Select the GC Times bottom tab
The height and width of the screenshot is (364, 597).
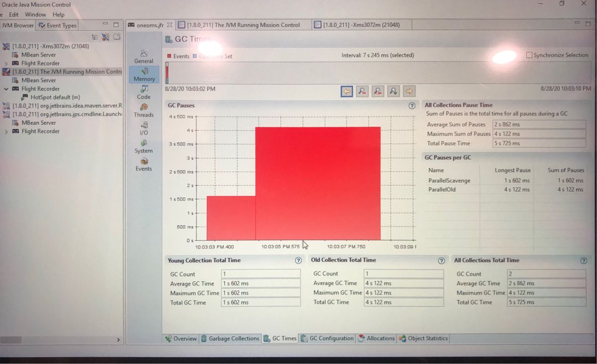280,339
